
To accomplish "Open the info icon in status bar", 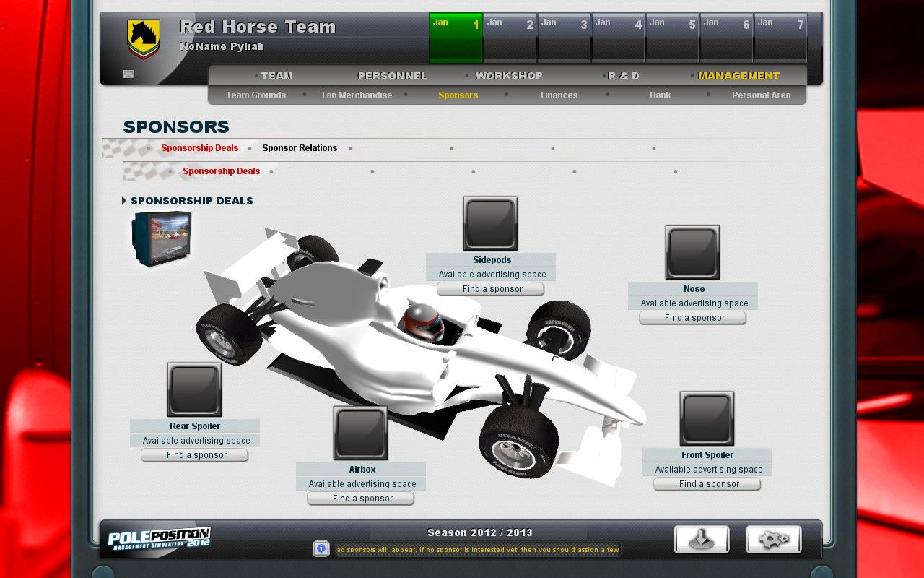I will (321, 549).
